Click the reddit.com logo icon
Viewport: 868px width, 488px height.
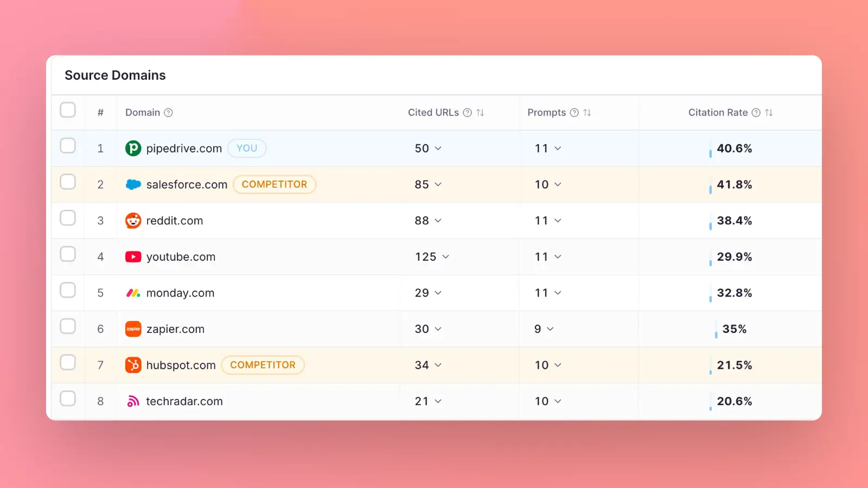(x=133, y=221)
